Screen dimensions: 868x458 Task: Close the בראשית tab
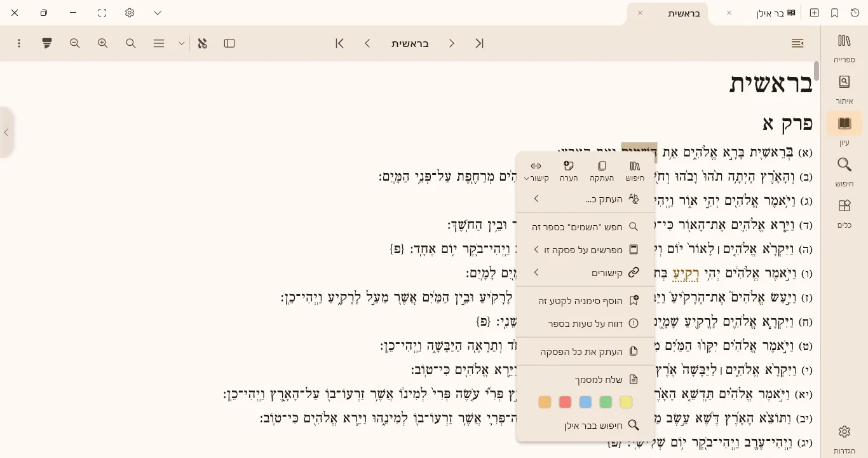pyautogui.click(x=640, y=13)
